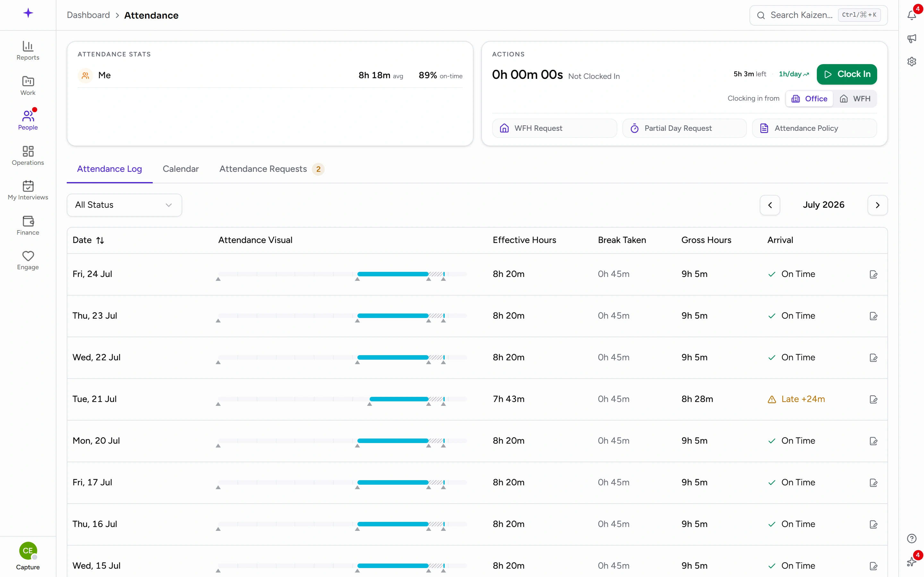
Task: Open the Reports sidebar icon
Action: (x=28, y=46)
